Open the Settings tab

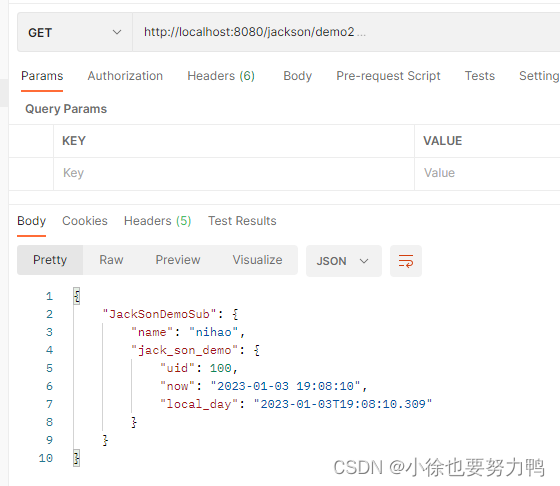coord(539,76)
